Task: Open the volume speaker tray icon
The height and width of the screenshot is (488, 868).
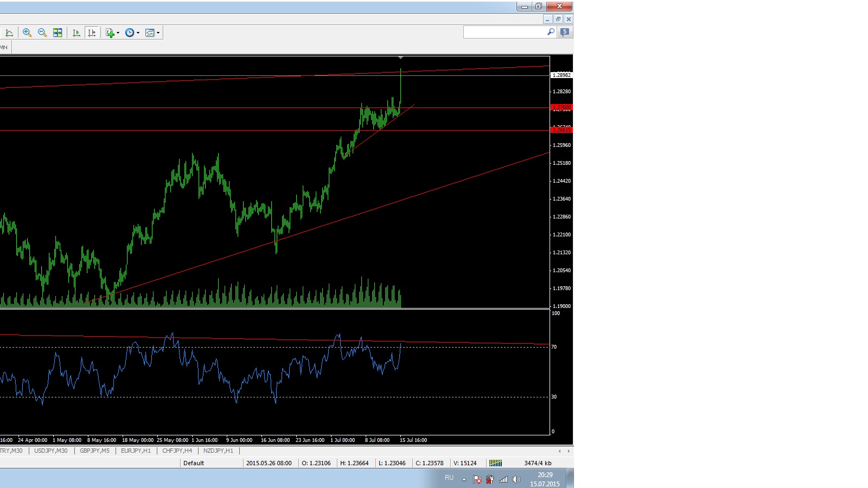Action: pyautogui.click(x=516, y=479)
